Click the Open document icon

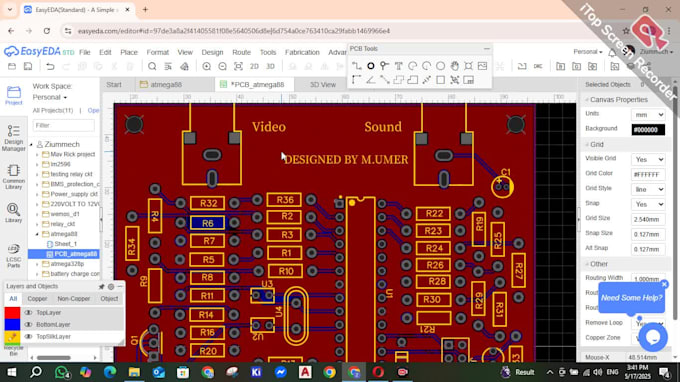(x=12, y=66)
